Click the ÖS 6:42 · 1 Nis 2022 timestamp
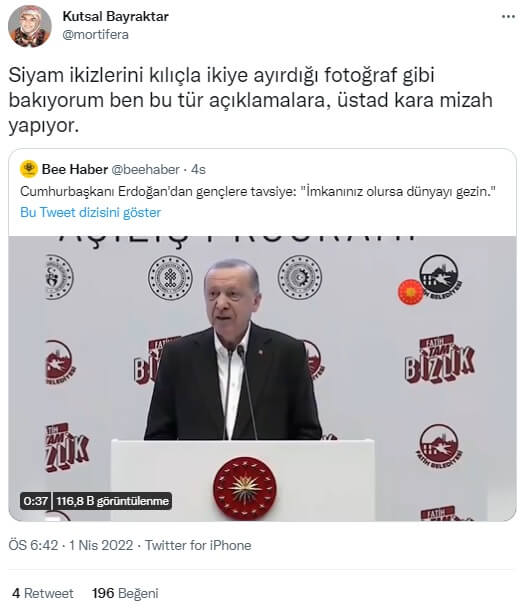 [x=71, y=545]
